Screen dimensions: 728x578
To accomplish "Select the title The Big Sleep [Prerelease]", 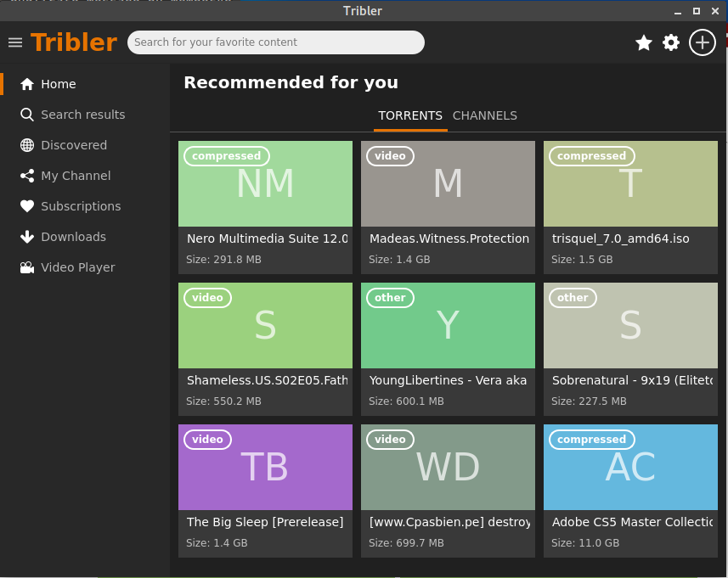I will click(x=265, y=522).
